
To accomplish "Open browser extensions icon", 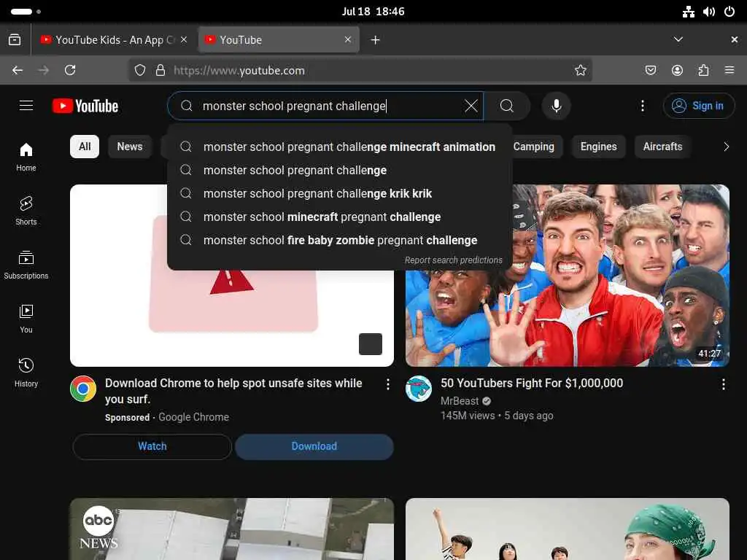I will [x=703, y=71].
